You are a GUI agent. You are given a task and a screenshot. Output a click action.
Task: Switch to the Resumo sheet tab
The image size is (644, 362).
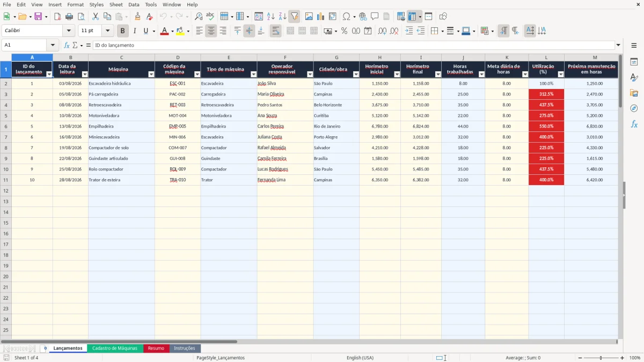[x=156, y=348]
